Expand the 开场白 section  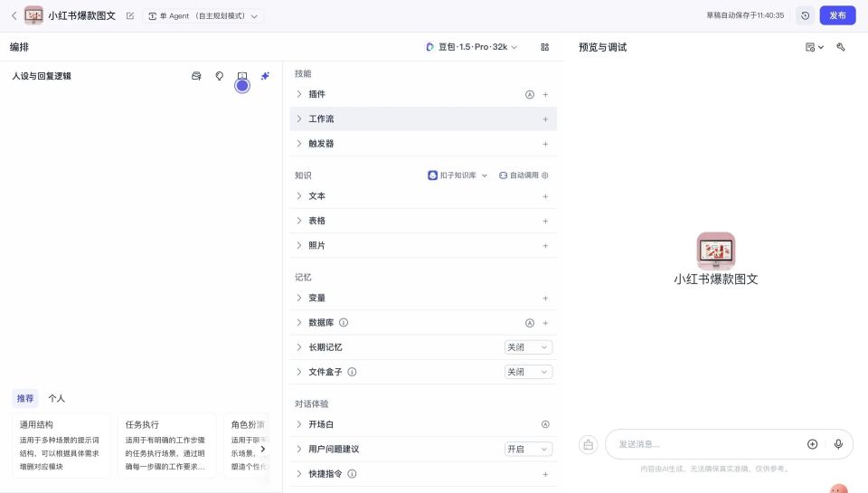(x=299, y=424)
